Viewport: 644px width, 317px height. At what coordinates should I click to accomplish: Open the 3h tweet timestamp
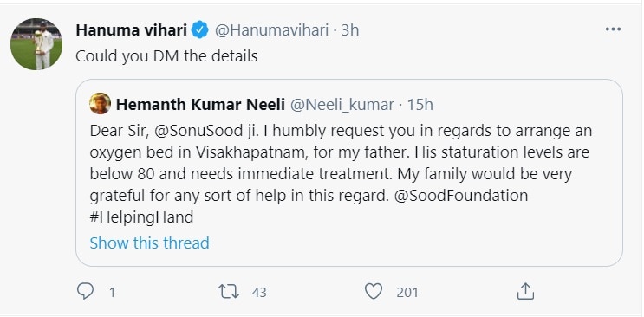click(350, 30)
